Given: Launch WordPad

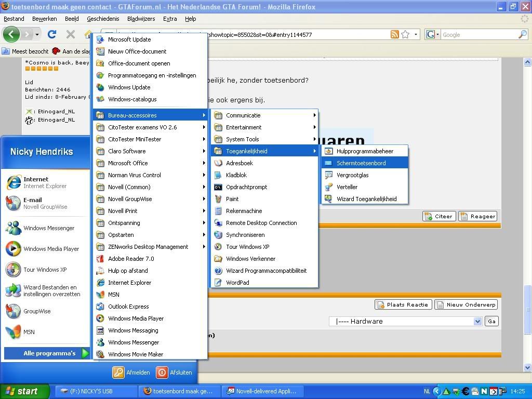Looking at the screenshot, I should [x=264, y=282].
